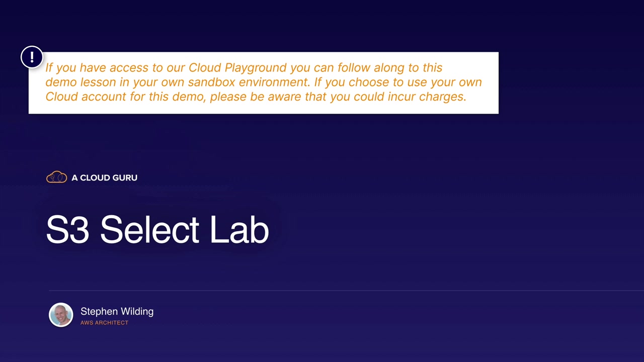Click the word "GURU" beside the logo
644x362 pixels.
coord(126,178)
